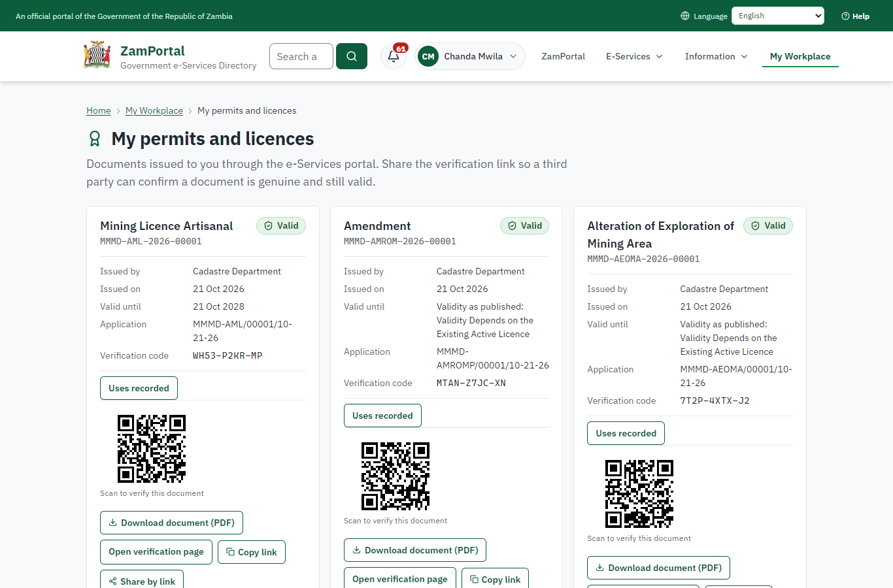
Task: Click Valid badge on Alteration of Exploration card
Action: click(768, 225)
